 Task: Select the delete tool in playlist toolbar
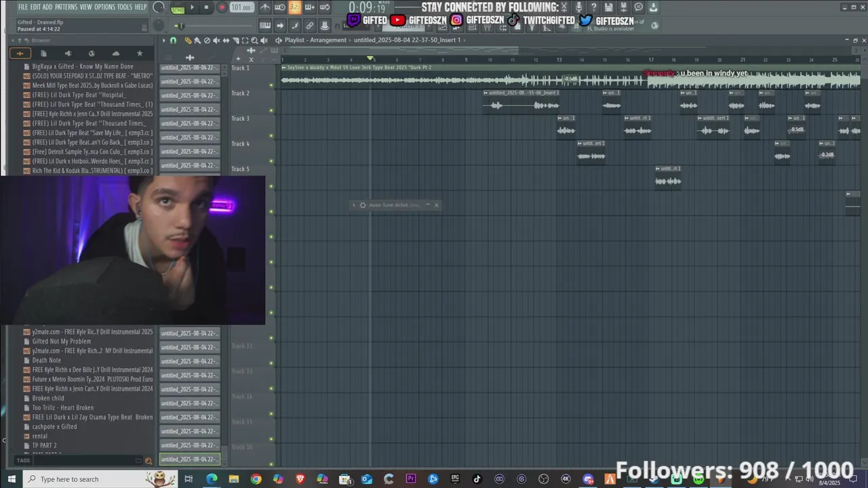coord(207,41)
